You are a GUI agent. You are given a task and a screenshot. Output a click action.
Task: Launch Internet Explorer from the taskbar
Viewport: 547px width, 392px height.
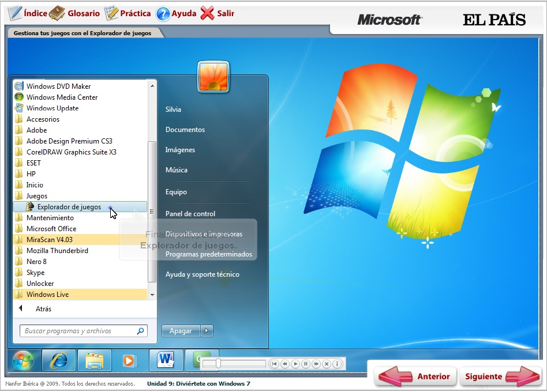click(x=59, y=360)
